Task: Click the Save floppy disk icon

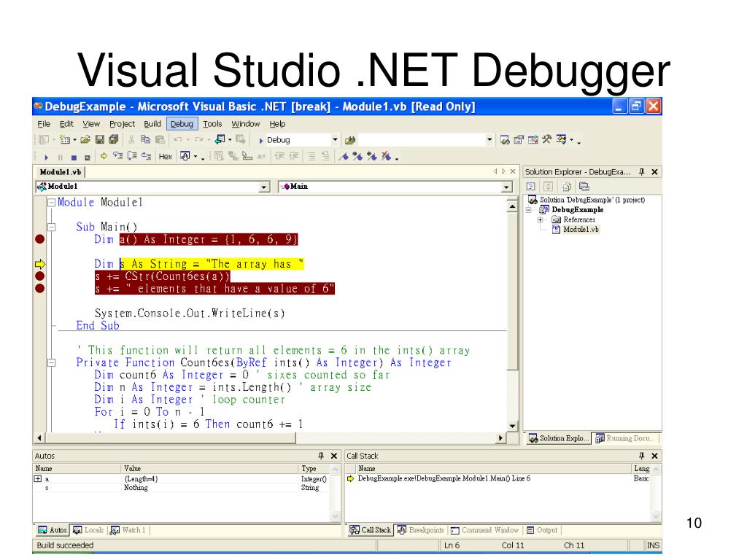Action: [x=99, y=139]
